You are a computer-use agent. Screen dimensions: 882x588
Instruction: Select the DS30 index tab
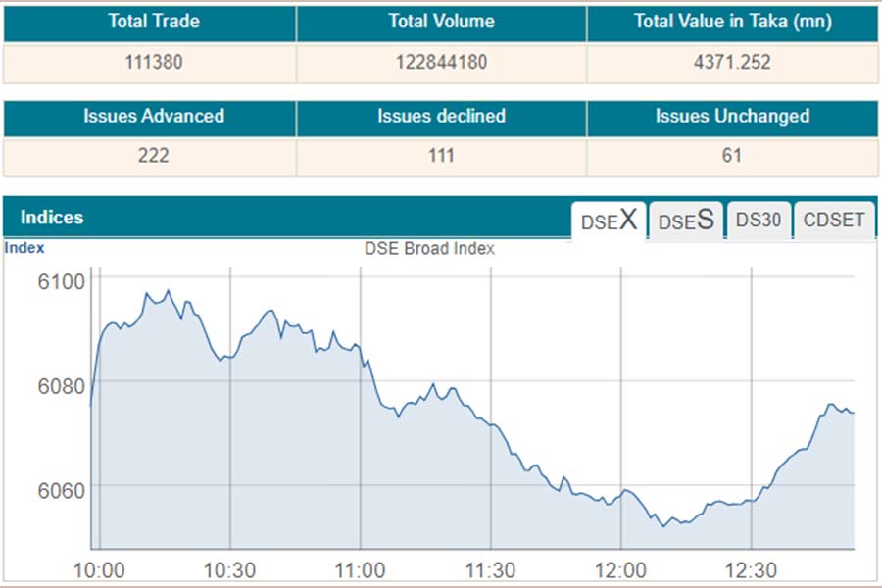point(759,220)
